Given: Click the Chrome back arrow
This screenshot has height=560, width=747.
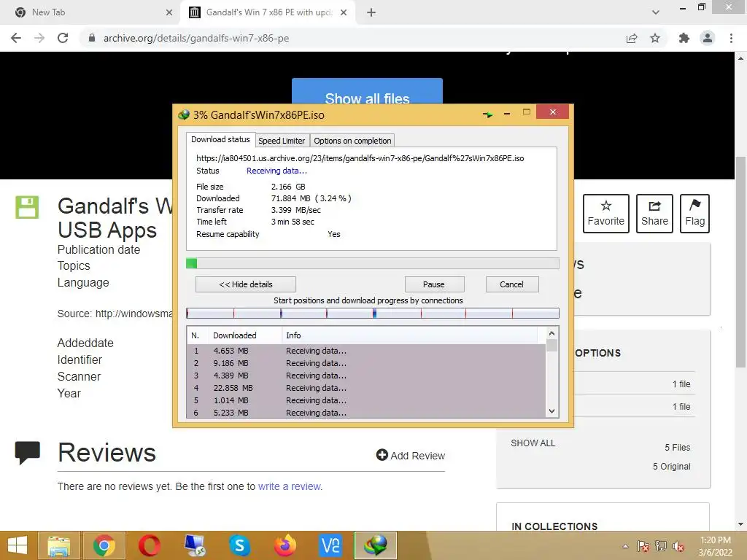Looking at the screenshot, I should [16, 38].
